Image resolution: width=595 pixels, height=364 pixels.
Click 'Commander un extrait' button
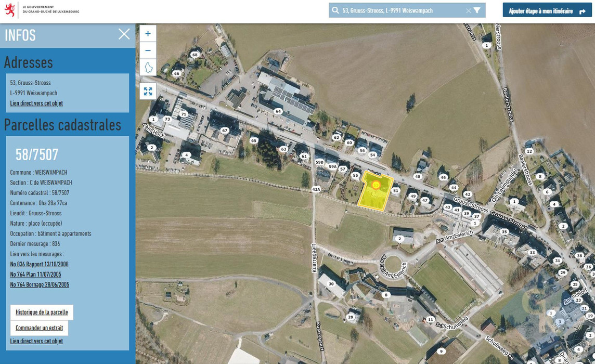coord(39,328)
